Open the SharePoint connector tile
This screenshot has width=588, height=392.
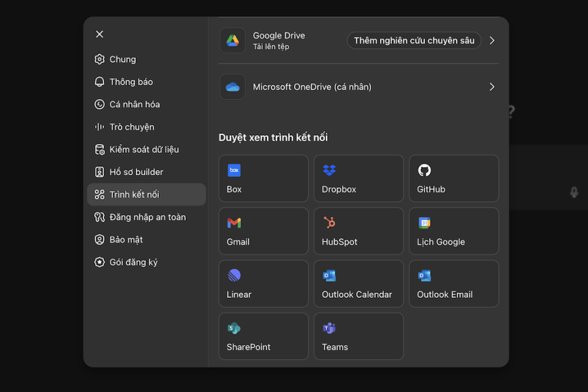coord(263,336)
